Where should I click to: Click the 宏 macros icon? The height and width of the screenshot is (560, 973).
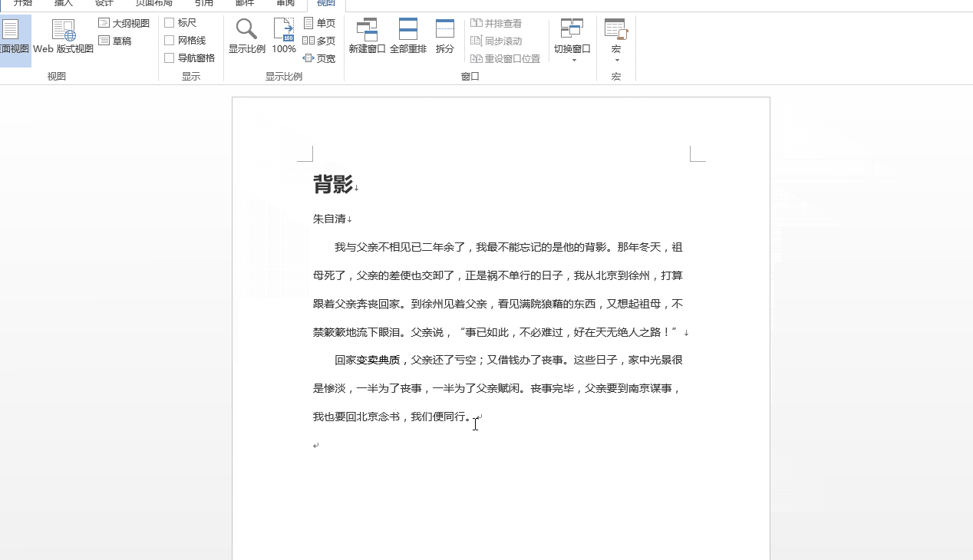click(616, 31)
